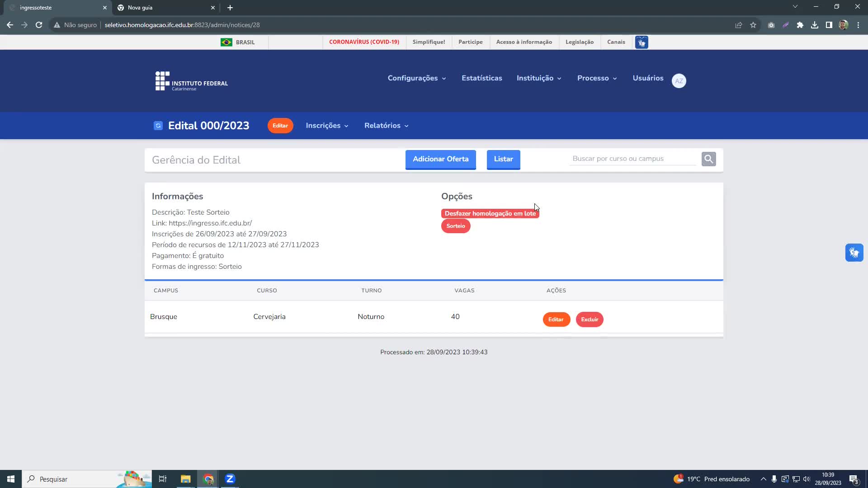
Task: Click the Sorteio button
Action: point(456,226)
